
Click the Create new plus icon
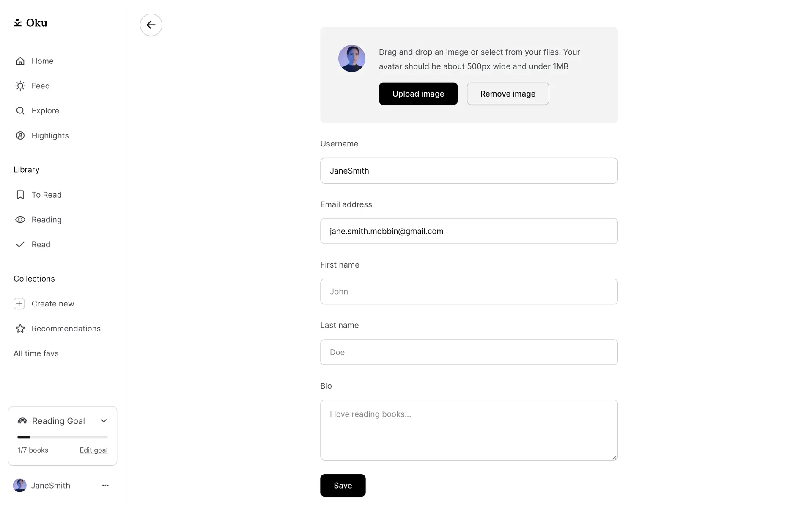coord(19,304)
